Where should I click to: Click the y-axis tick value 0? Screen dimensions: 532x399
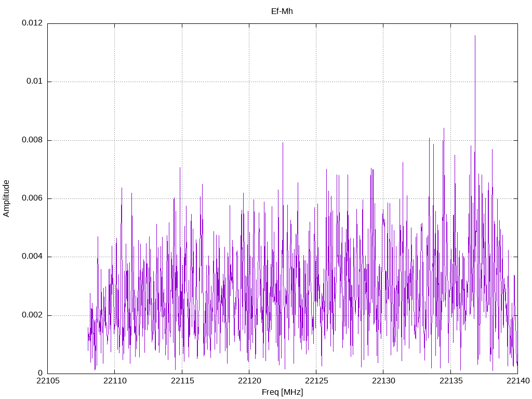(x=41, y=373)
